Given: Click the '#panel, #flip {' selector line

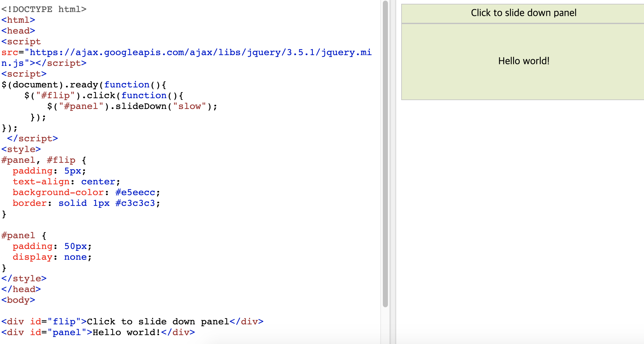Looking at the screenshot, I should click(44, 160).
